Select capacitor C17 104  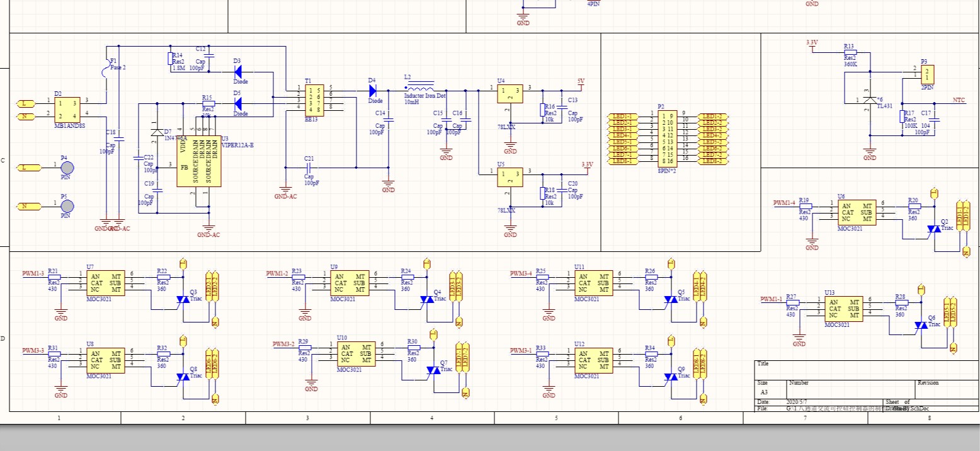click(935, 119)
